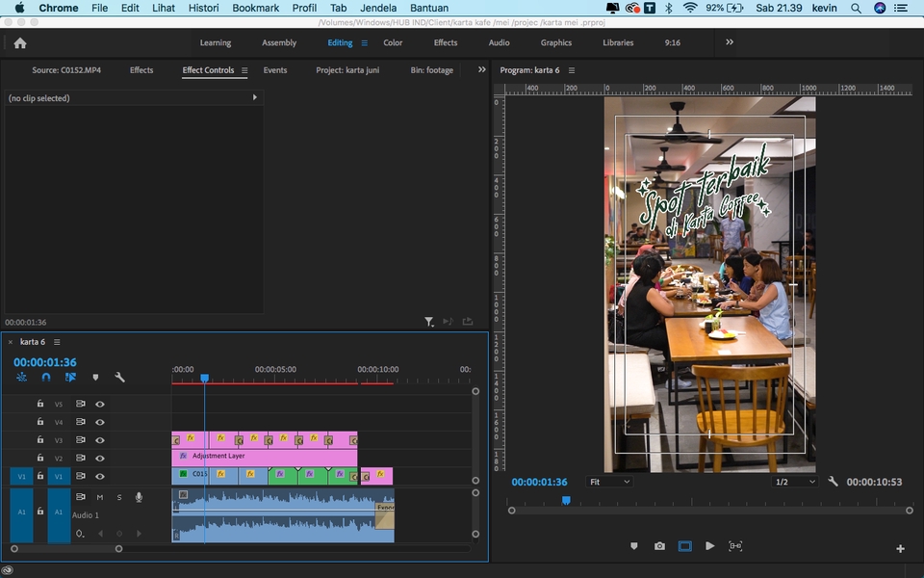Open the Creative Cloud status icon
Viewport: 924px width, 578px height.
8,569
